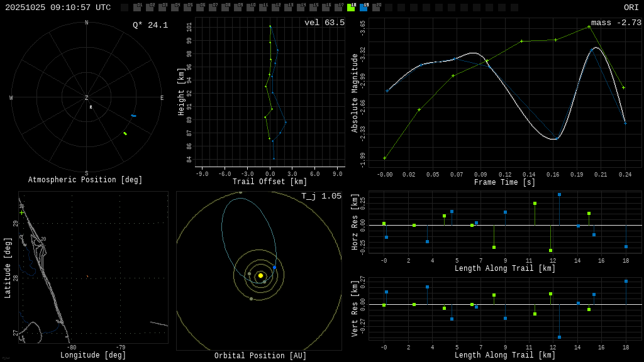
Task: Click the blue station 19 indicator
Action: (x=364, y=8)
